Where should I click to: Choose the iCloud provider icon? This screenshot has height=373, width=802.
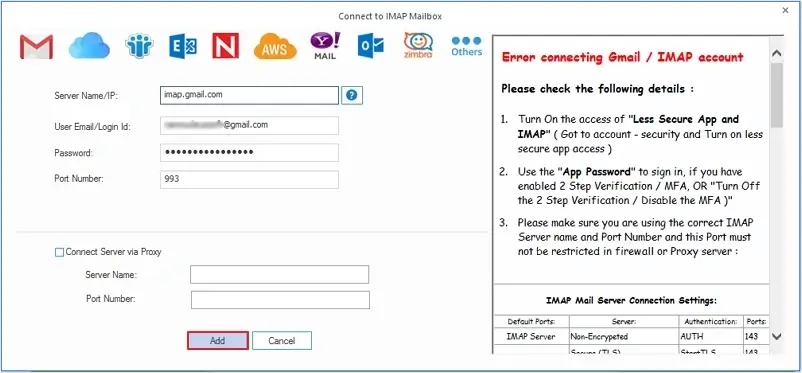coord(89,46)
